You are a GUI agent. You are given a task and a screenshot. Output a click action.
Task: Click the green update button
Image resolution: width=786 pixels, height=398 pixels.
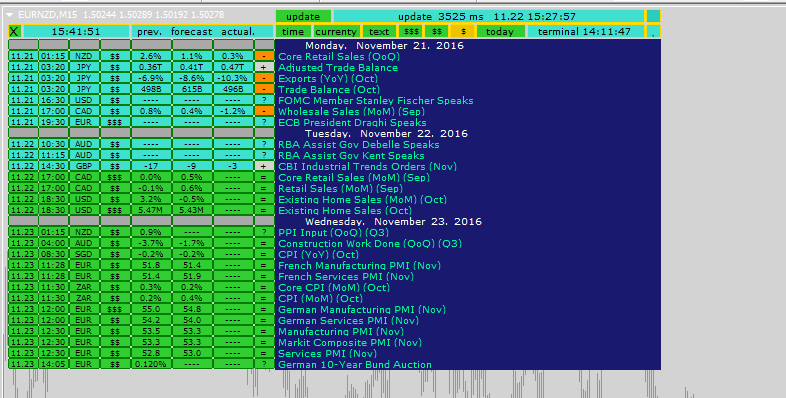click(x=303, y=17)
